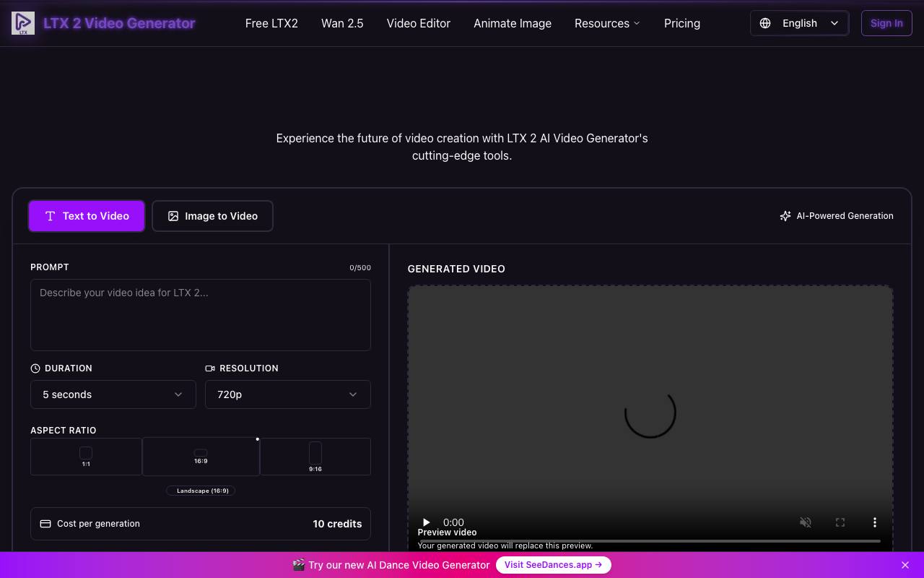This screenshot has height=578, width=924.
Task: Open the Pricing page
Action: (x=682, y=23)
